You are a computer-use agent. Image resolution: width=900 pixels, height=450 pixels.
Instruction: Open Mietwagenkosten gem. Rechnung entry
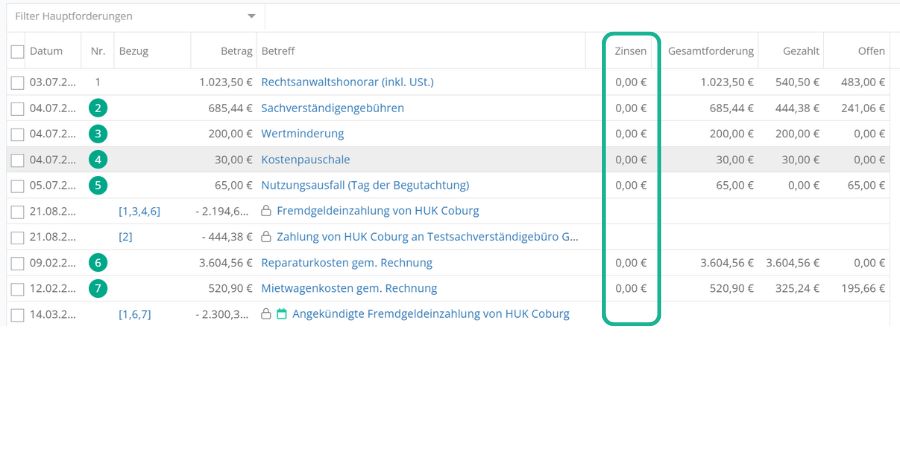click(x=348, y=289)
